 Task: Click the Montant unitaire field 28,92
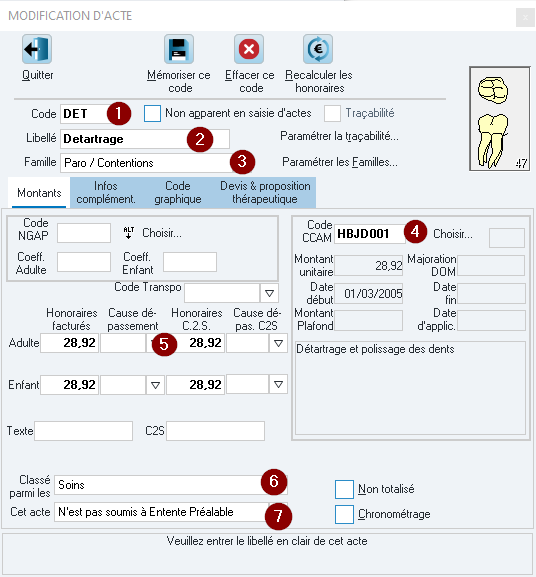(x=369, y=266)
